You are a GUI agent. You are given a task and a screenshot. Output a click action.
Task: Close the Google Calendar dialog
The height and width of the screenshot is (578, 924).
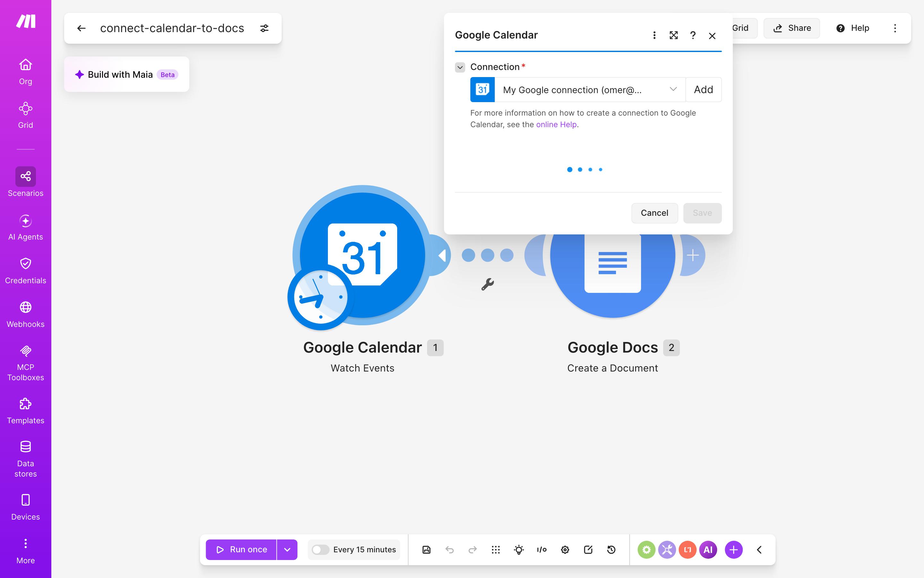712,36
